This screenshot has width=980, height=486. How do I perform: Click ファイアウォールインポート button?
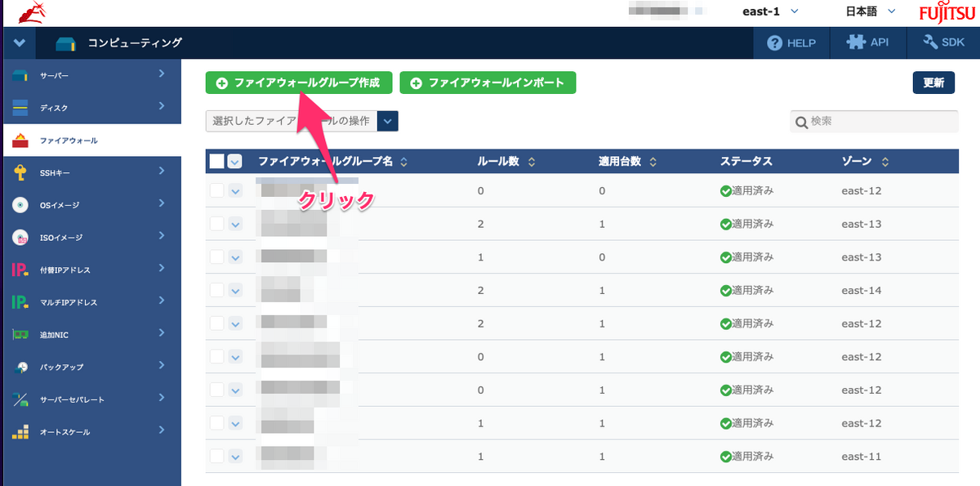coord(488,83)
